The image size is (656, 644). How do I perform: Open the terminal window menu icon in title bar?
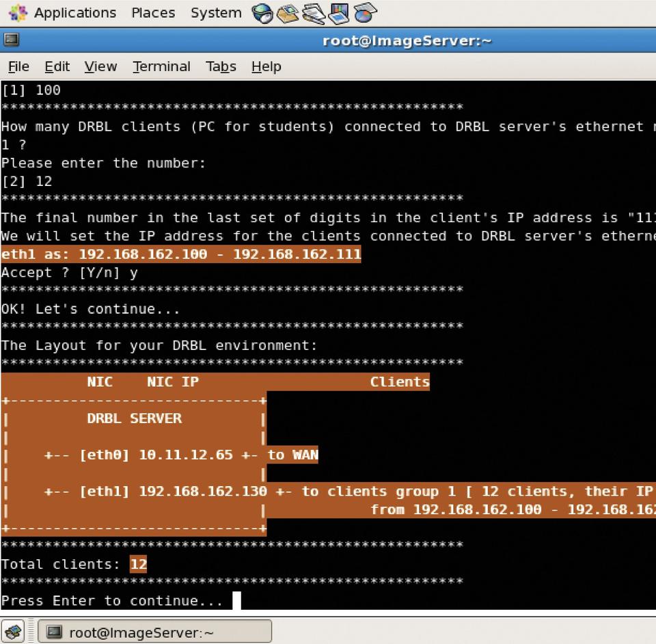click(12, 40)
